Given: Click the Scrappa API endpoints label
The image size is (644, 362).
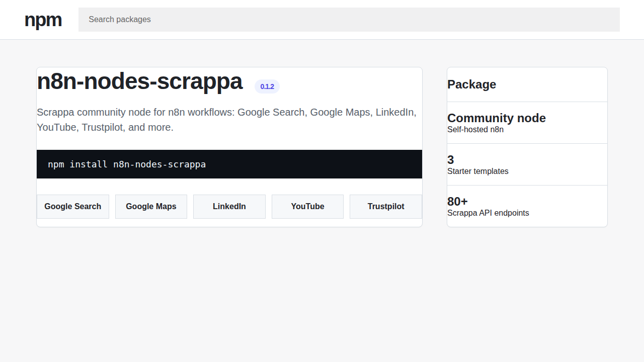Looking at the screenshot, I should tap(488, 213).
